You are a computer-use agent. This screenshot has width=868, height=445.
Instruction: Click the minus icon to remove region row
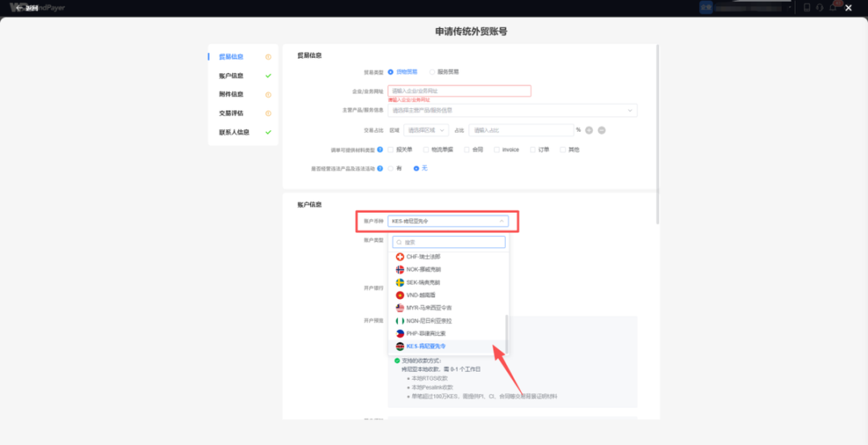[x=602, y=131]
